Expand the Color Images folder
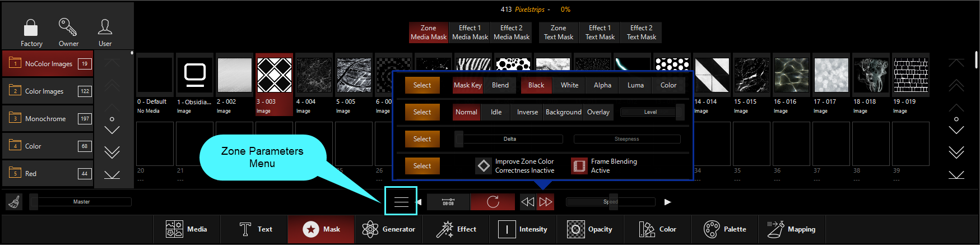This screenshot has width=980, height=245. [48, 91]
